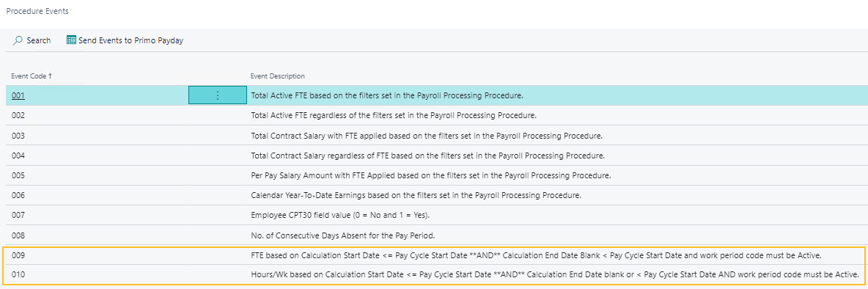Screen dimensions: 868x289
Task: Click the Event Description column header
Action: click(x=278, y=76)
